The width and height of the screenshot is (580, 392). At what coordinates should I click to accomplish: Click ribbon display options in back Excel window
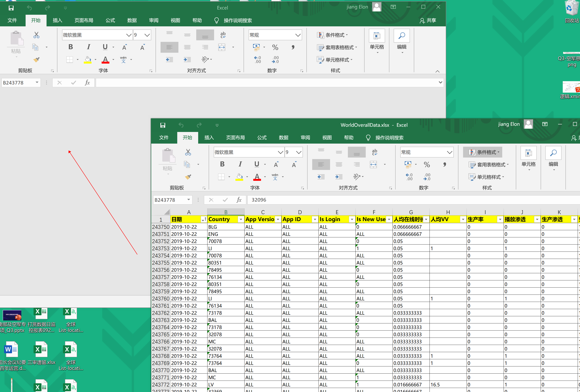[393, 7]
